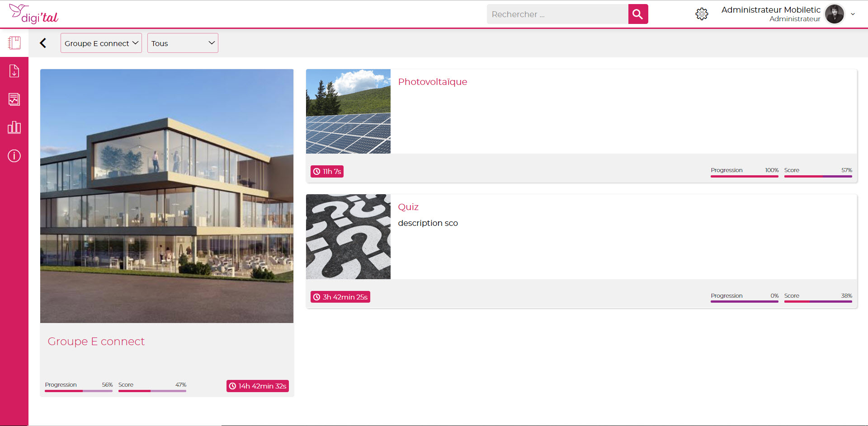The width and height of the screenshot is (868, 426).
Task: Open the Photovoltaïque course title
Action: click(433, 82)
